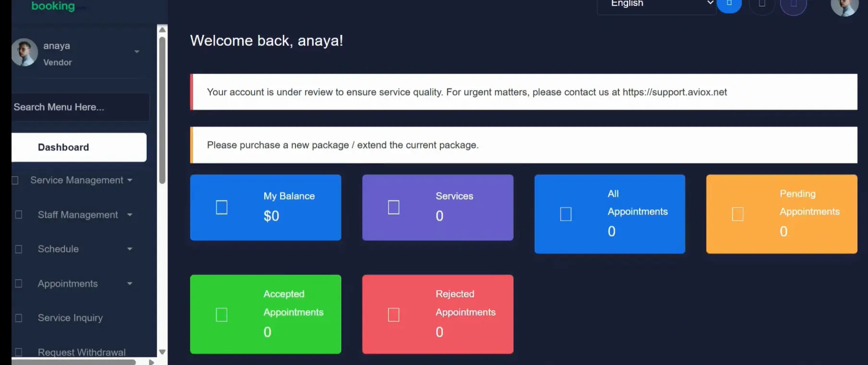
Task: Click the icon on Accepted Appointments card
Action: coord(222,315)
